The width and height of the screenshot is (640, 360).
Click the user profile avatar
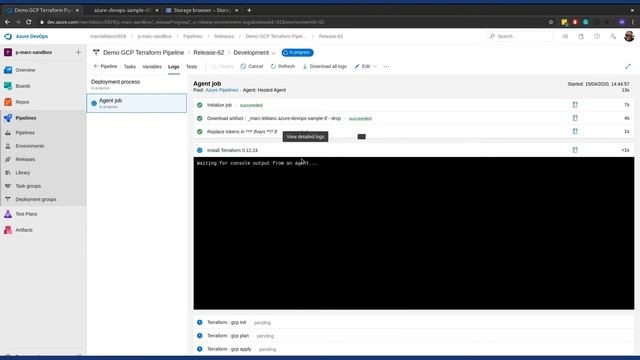click(629, 36)
